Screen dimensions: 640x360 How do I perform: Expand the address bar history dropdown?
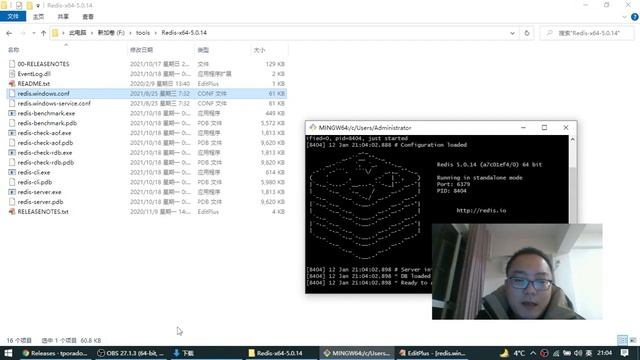click(512, 33)
